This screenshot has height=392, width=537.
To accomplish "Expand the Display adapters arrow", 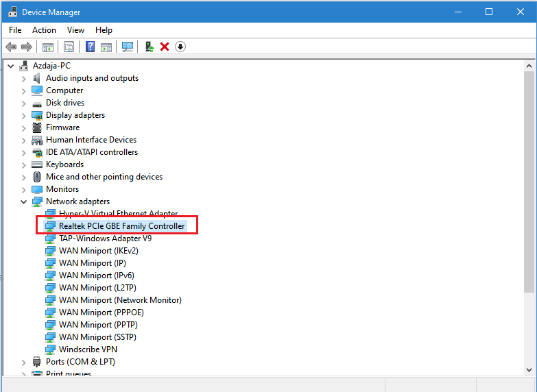I will 23,115.
